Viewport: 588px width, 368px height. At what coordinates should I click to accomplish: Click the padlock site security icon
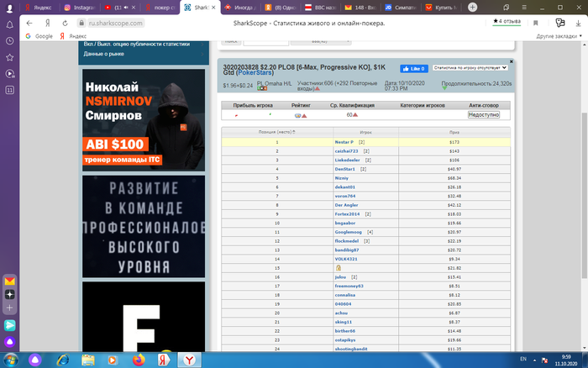(x=81, y=24)
